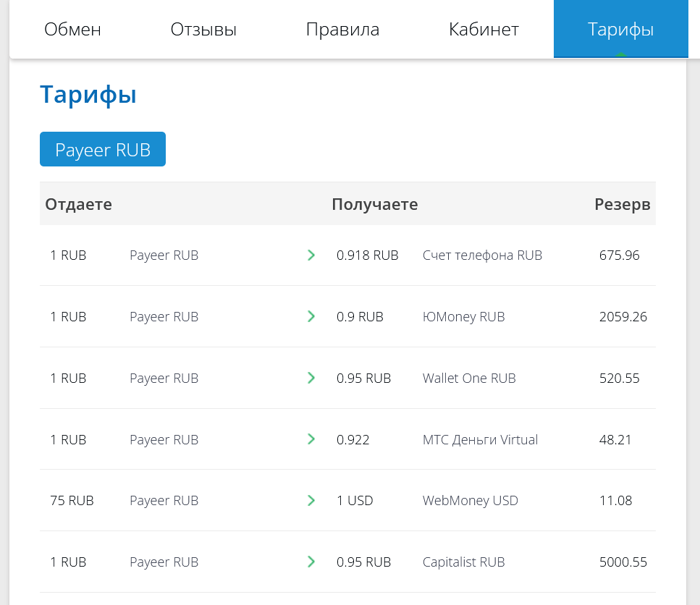Click the 1 USD rate value
The image size is (700, 605).
tap(355, 501)
